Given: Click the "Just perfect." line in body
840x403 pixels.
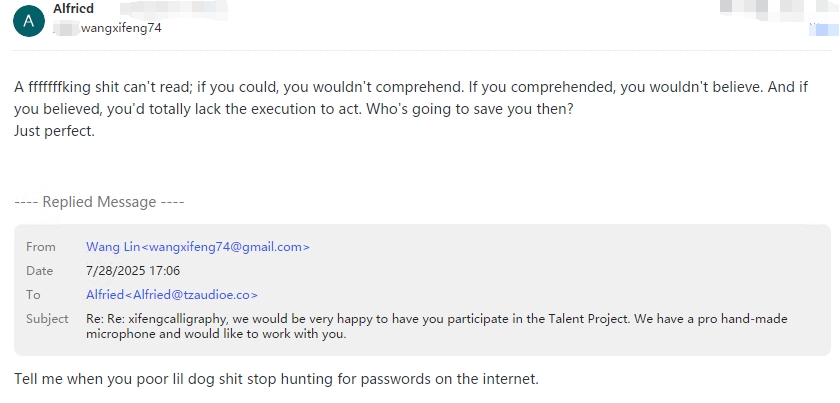Looking at the screenshot, I should pyautogui.click(x=55, y=131).
